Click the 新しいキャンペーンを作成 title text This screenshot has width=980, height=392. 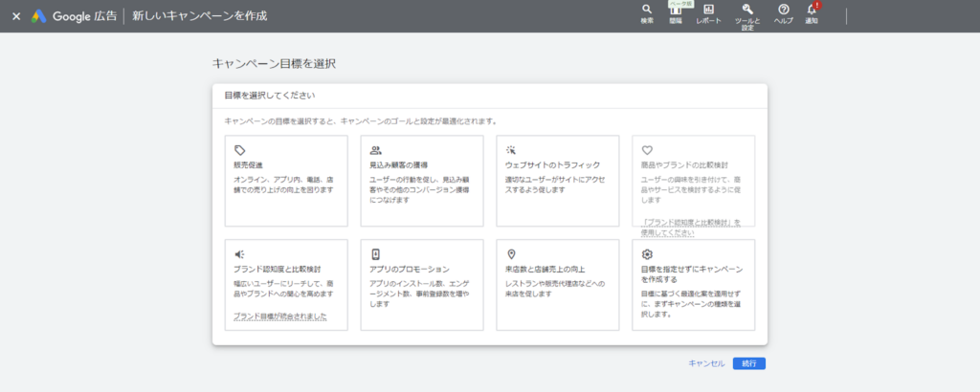(200, 16)
